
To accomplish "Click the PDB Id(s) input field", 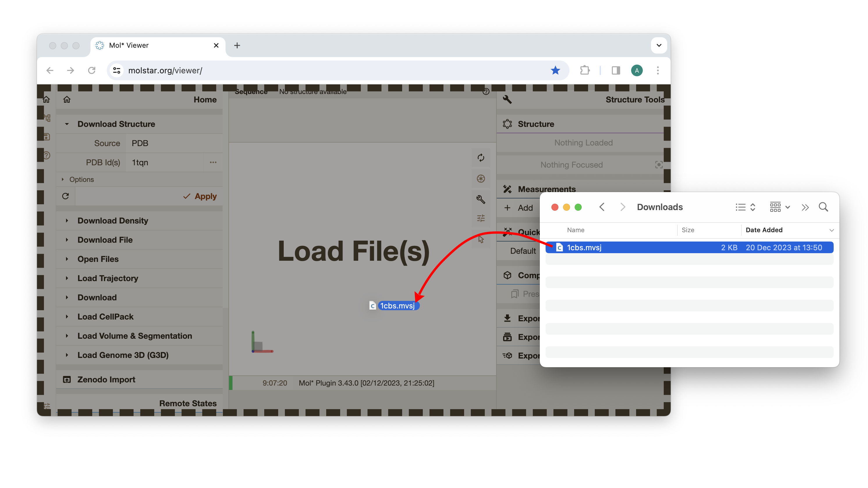I will [165, 162].
